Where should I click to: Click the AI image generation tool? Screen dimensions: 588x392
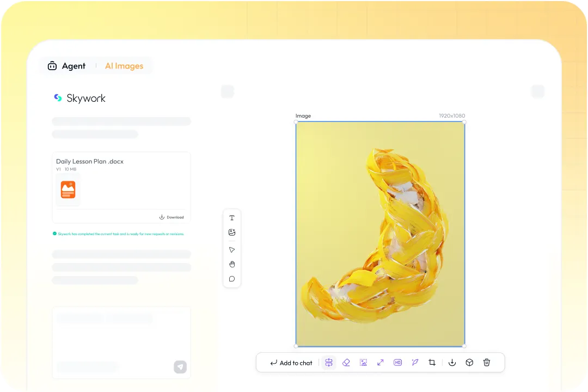[x=232, y=232]
